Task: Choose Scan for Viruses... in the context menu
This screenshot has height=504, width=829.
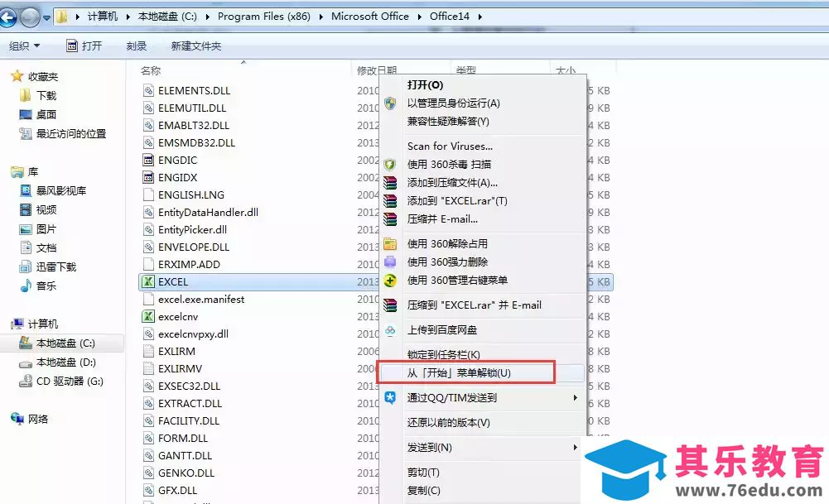Action: coord(450,146)
